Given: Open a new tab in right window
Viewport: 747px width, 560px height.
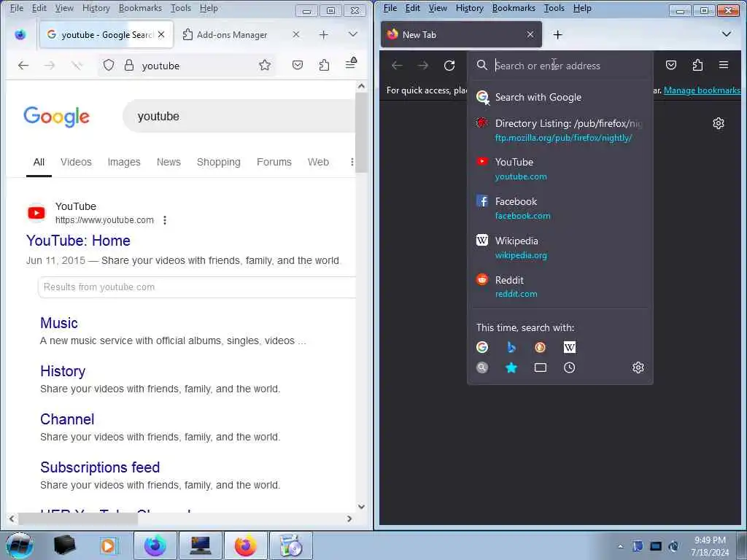Looking at the screenshot, I should [x=557, y=35].
